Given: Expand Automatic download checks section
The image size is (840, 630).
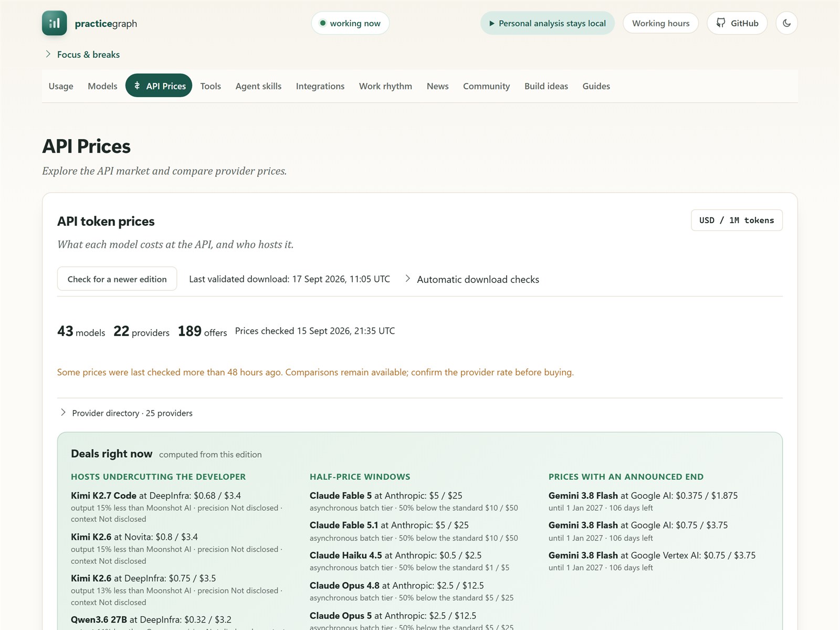Looking at the screenshot, I should (472, 279).
